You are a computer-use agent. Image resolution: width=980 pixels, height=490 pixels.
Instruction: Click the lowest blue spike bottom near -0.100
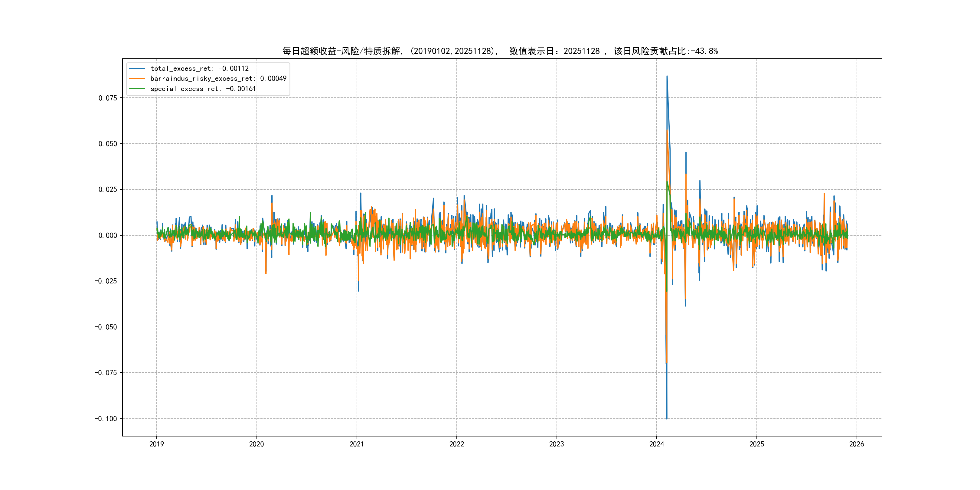tap(667, 418)
